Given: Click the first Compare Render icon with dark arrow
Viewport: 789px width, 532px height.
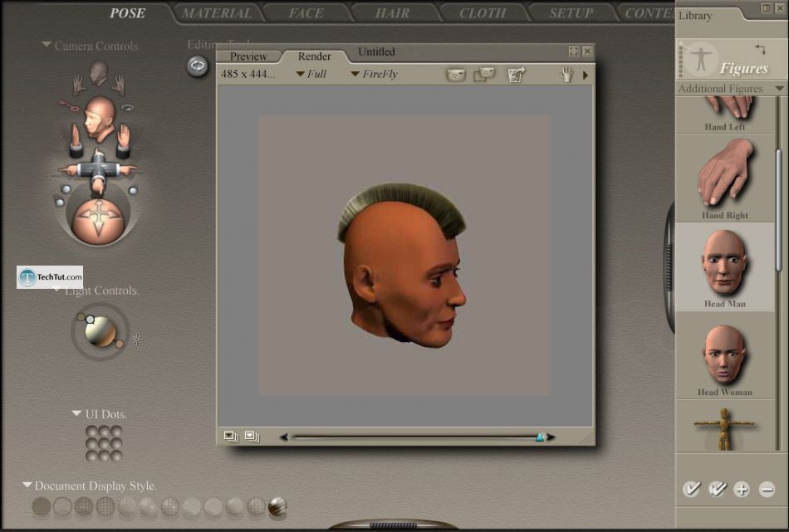Looking at the screenshot, I should click(x=231, y=437).
